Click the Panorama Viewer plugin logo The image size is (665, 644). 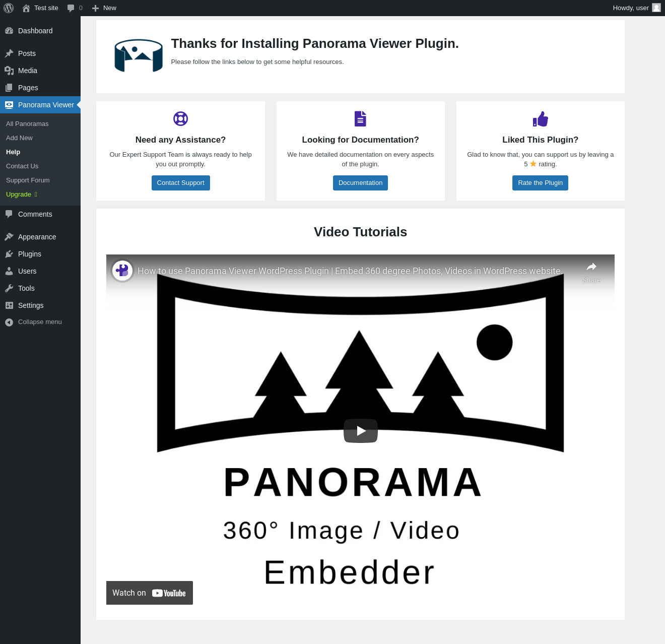[x=139, y=55]
